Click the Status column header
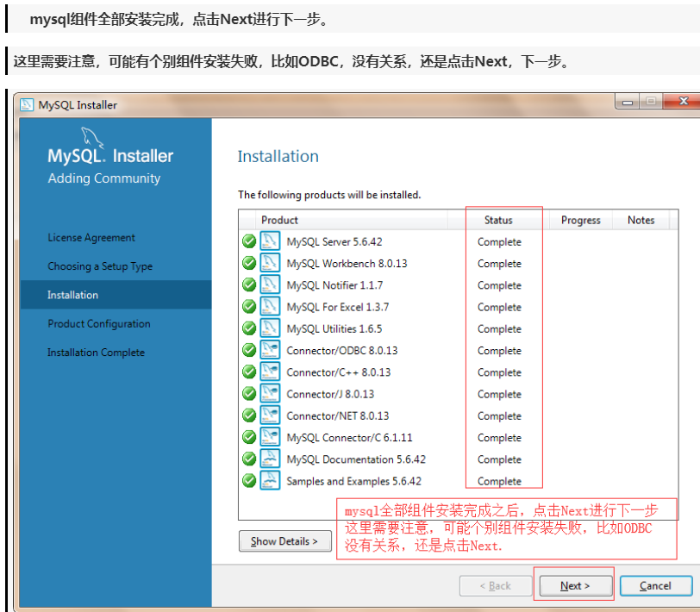Viewport: 700px width, 612px height. (x=498, y=220)
